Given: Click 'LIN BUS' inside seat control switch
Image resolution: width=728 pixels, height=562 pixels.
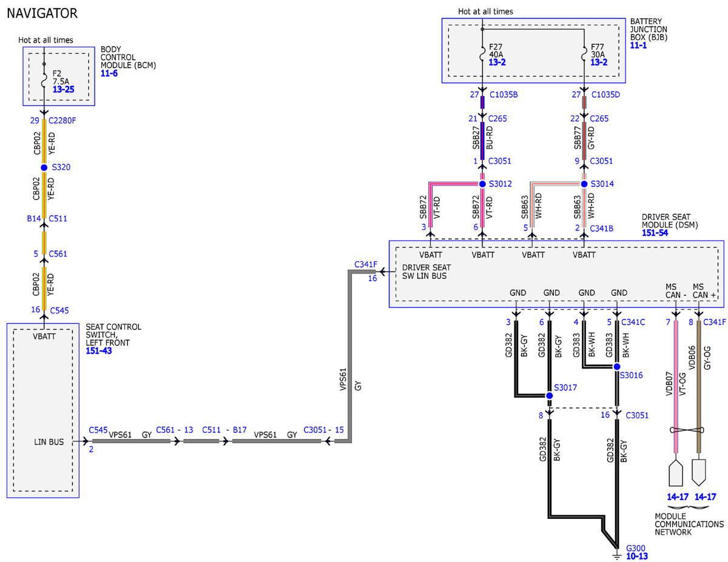Looking at the screenshot, I should click(x=49, y=442).
